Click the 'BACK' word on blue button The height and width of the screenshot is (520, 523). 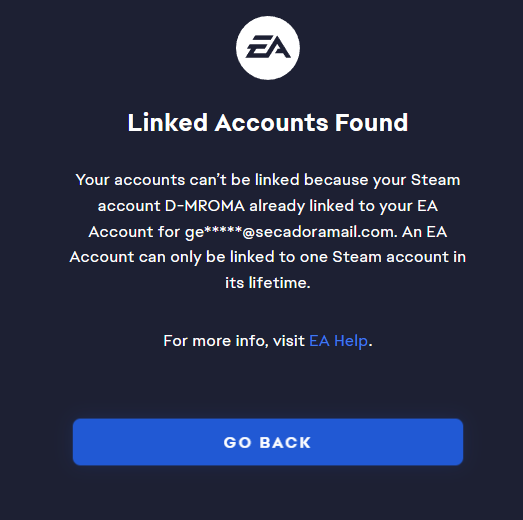(x=285, y=443)
